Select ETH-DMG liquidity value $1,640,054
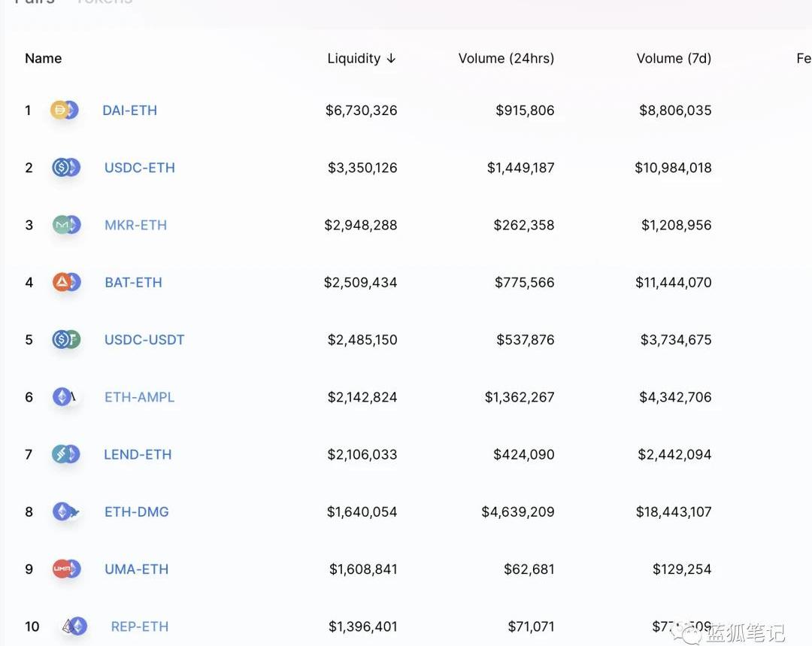The width and height of the screenshot is (812, 646). click(362, 512)
